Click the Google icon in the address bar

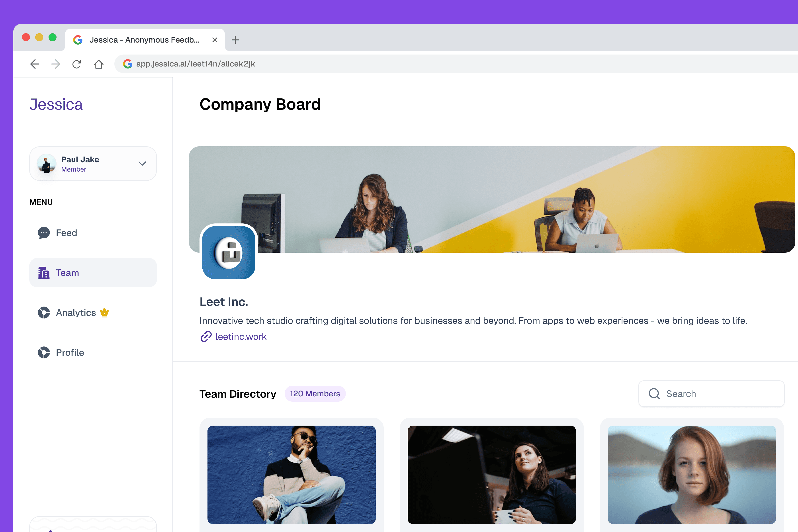pyautogui.click(x=128, y=64)
